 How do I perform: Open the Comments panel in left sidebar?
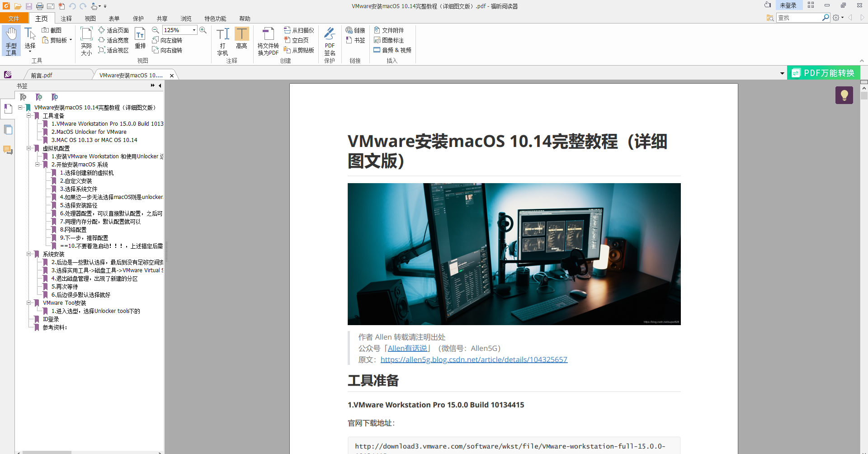click(8, 150)
